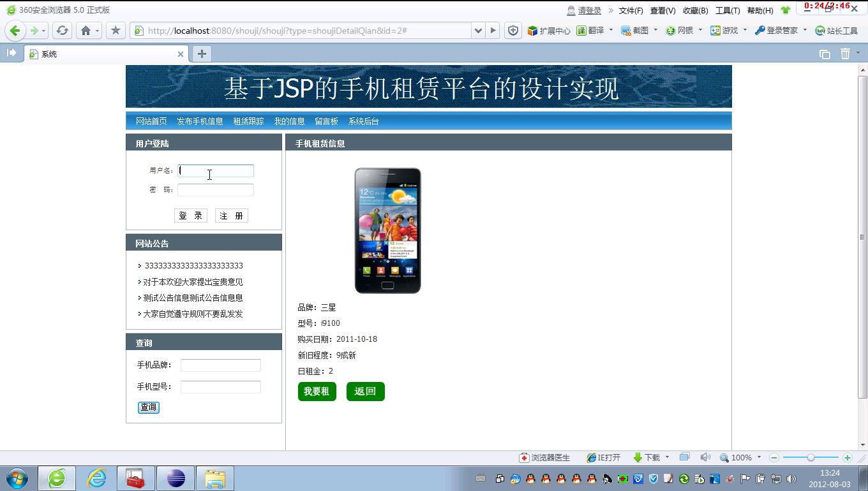Click the green 我要租 button
The width and height of the screenshot is (868, 491).
(x=317, y=392)
